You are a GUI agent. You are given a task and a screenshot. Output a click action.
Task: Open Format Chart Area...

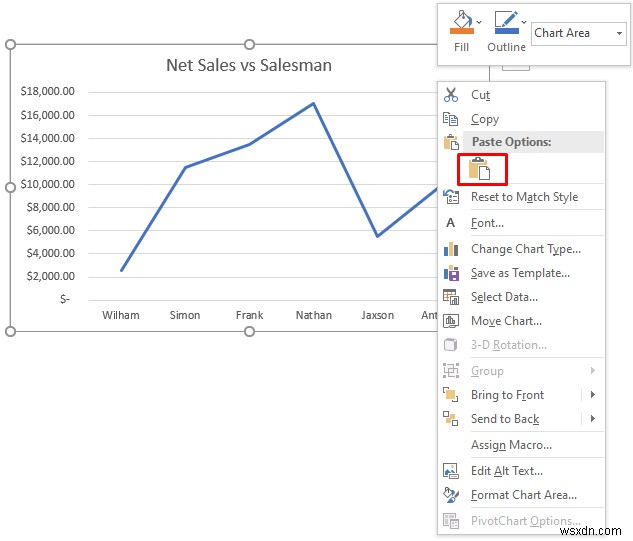[522, 495]
